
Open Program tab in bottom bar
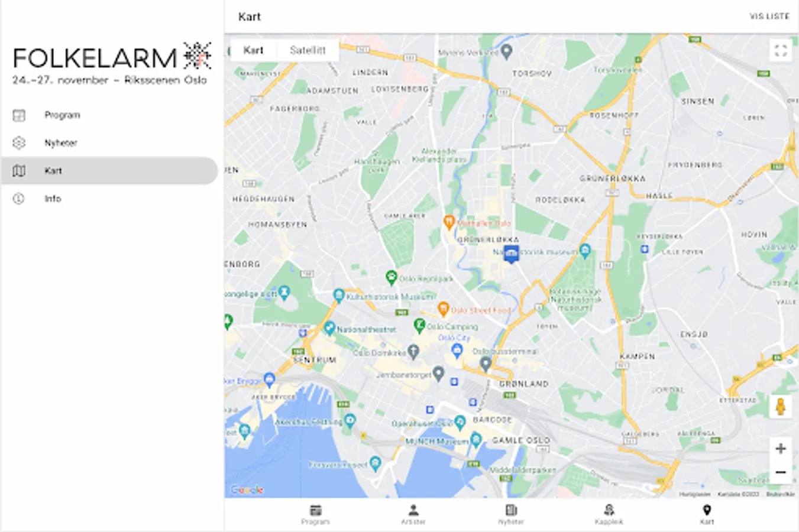click(315, 514)
